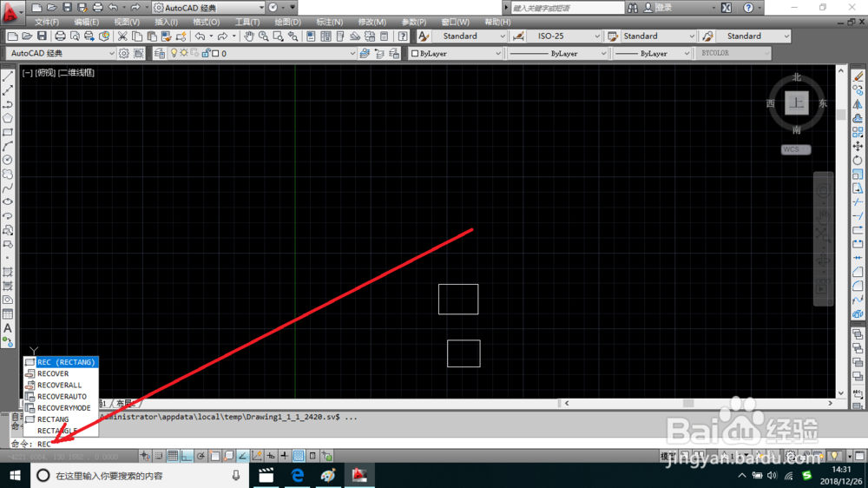Open the 绘图(D) menu
The image size is (868, 488).
click(288, 23)
